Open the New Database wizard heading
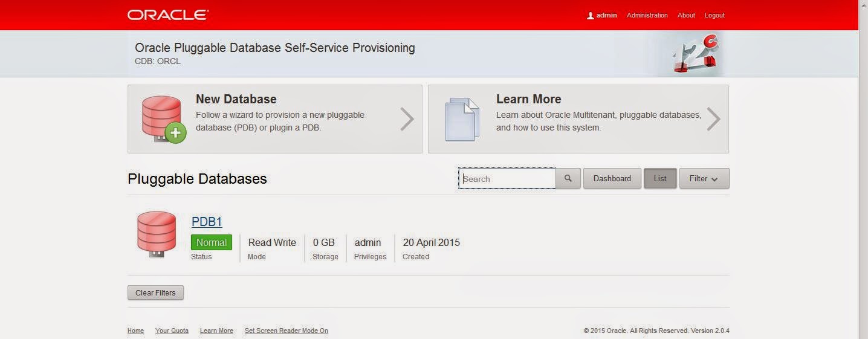868x339 pixels. click(236, 99)
